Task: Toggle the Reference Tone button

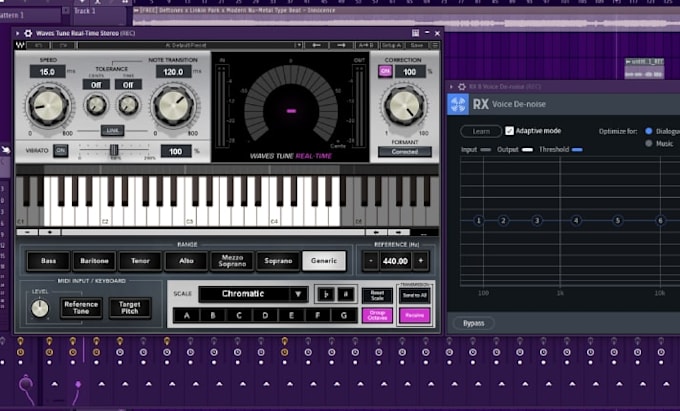Action: (81, 308)
